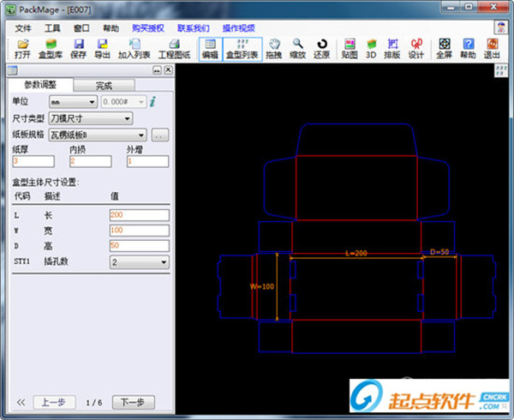Toggle the 盒型列表 box list panel
The image size is (514, 420).
point(242,48)
